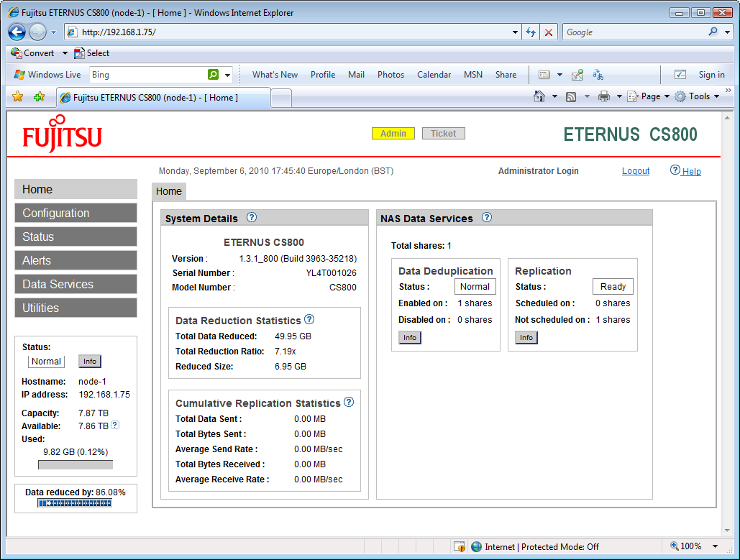Open help for Data Reduction Statistics
740x560 pixels.
click(x=309, y=319)
